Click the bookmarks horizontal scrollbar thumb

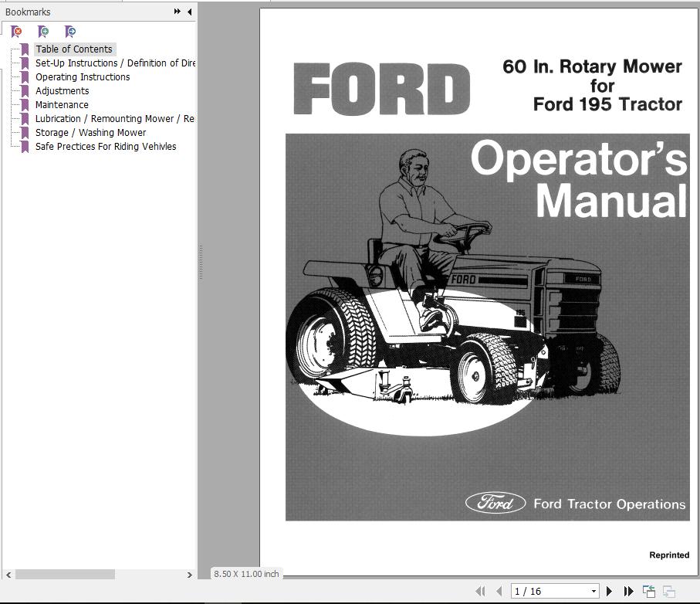(65, 575)
